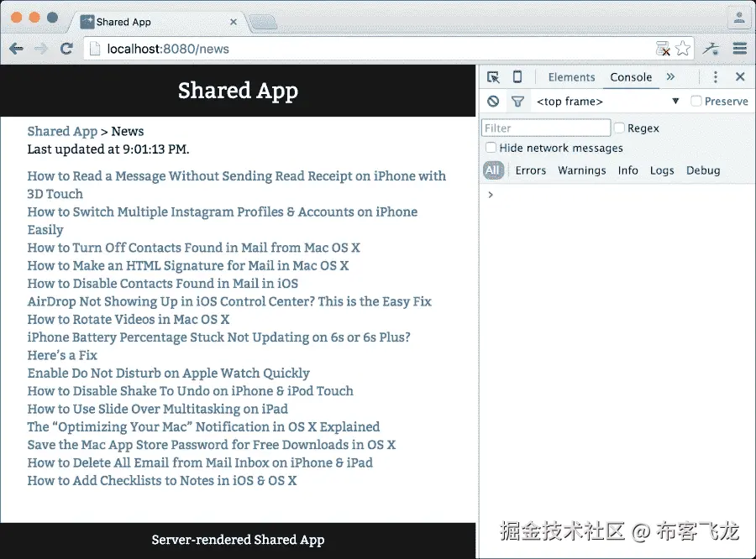Enable the Preserve log checkbox
This screenshot has width=756, height=559.
[697, 101]
